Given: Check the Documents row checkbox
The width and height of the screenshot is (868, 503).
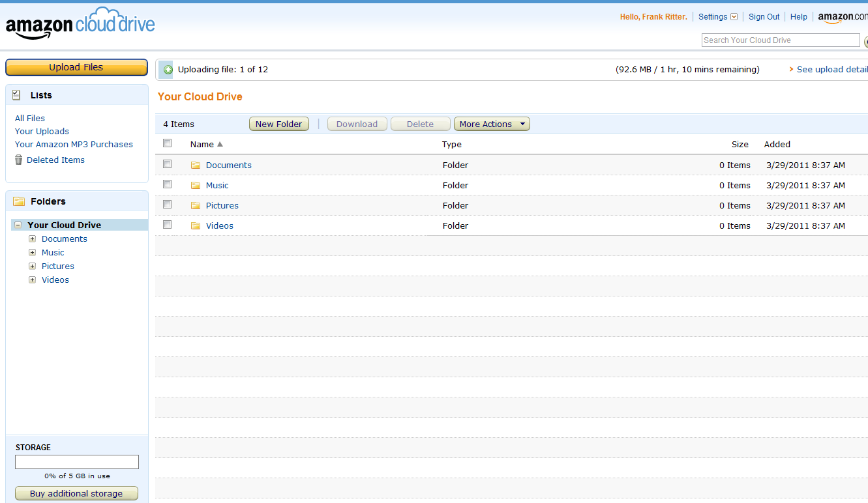Looking at the screenshot, I should [x=168, y=164].
